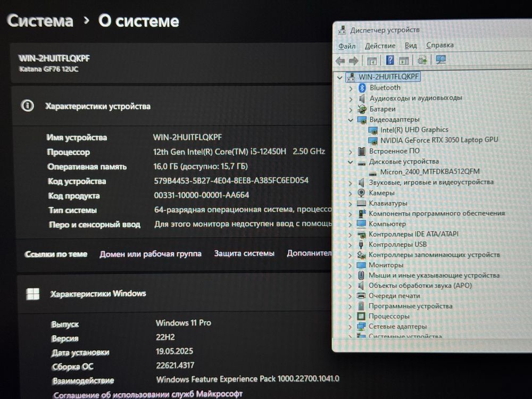Viewport: 532px width, 399px height.
Task: Expand the Bluetooth category
Action: [x=351, y=88]
